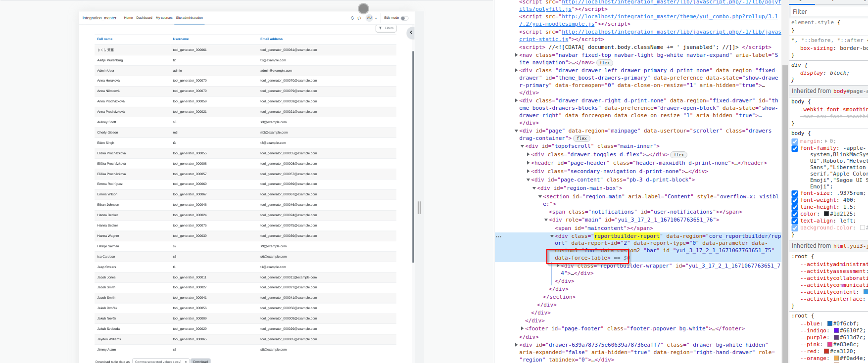Open the polyfill.js script source link
The width and height of the screenshot is (868, 363).
coord(650,5)
